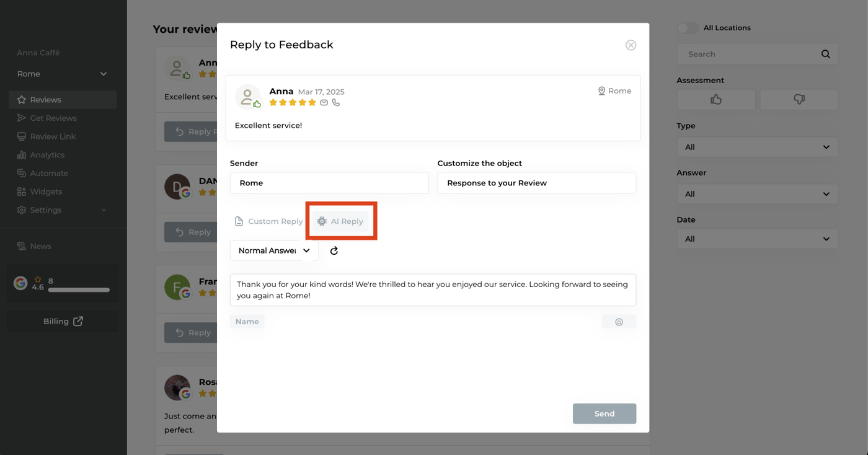
Task: Insert the Name placeholder tag
Action: click(247, 322)
